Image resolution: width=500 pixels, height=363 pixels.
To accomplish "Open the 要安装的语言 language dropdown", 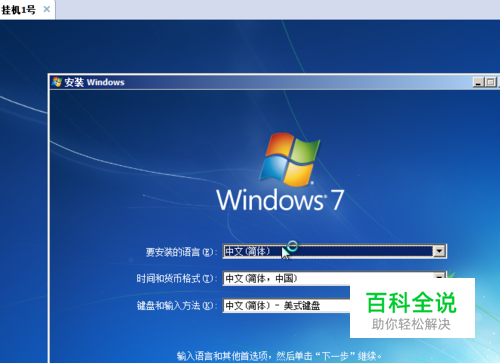I will [x=334, y=251].
